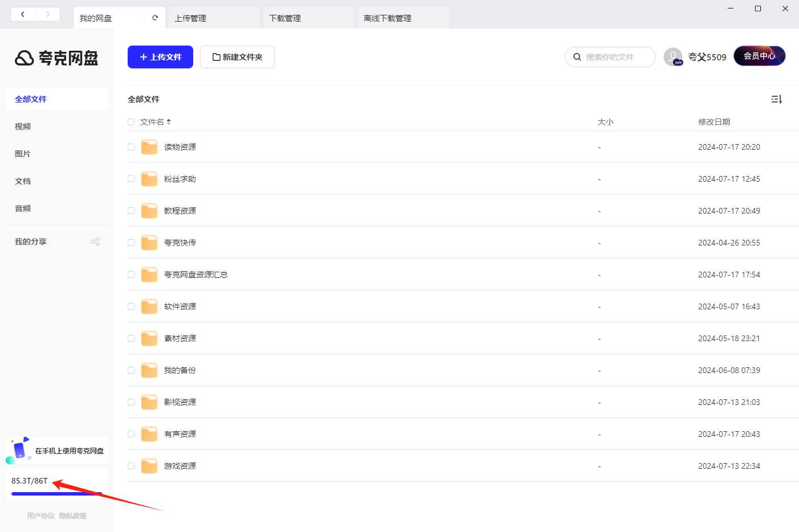Maximize the application window

point(758,9)
